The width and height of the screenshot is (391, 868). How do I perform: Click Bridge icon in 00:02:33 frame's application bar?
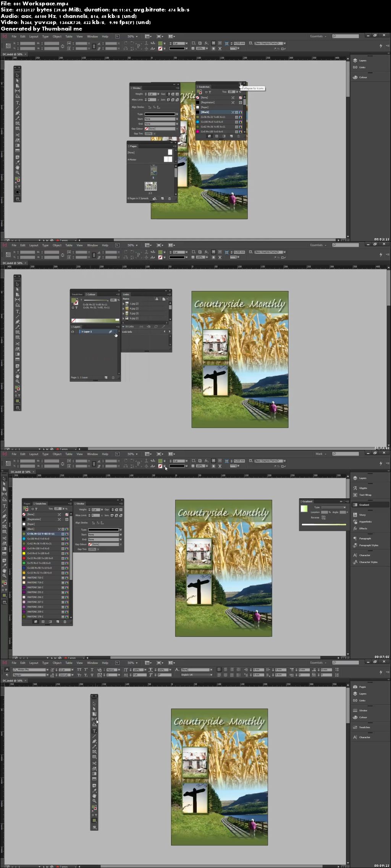(118, 37)
